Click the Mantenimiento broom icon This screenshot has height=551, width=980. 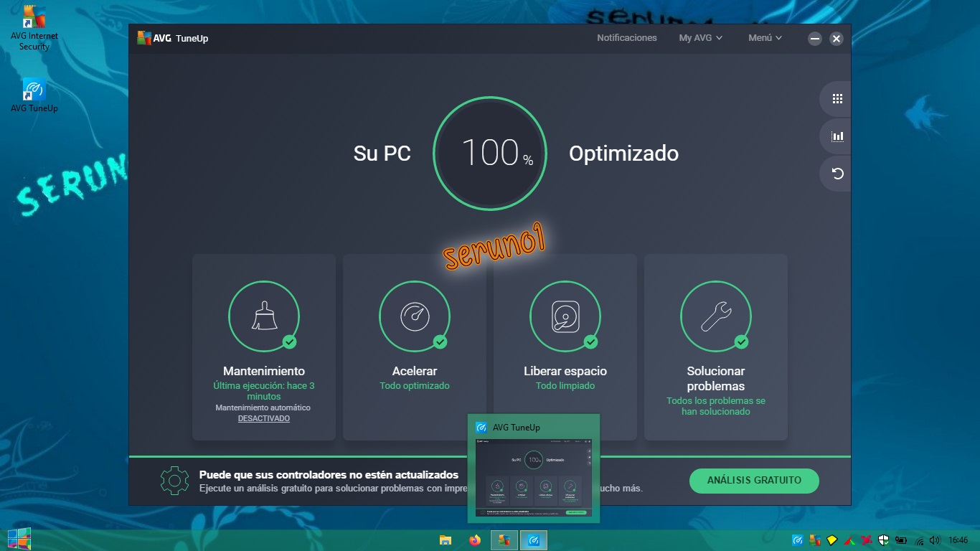pyautogui.click(x=264, y=316)
